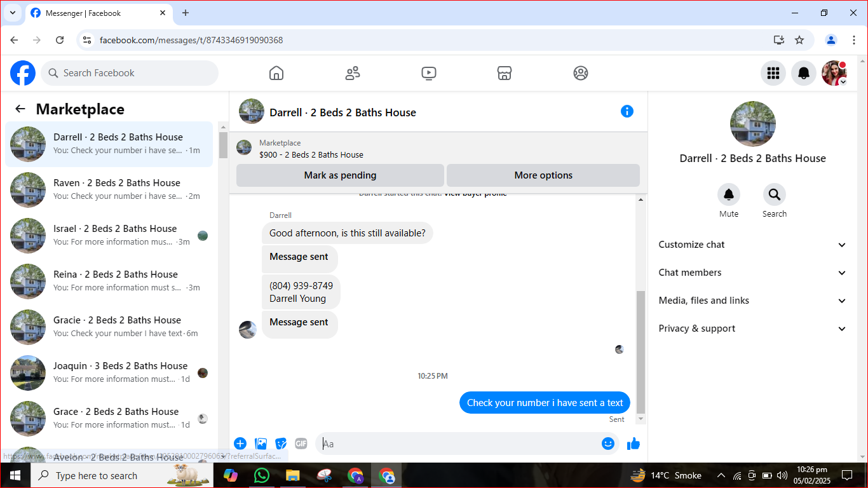Open the Israel conversation in the list

(x=109, y=236)
